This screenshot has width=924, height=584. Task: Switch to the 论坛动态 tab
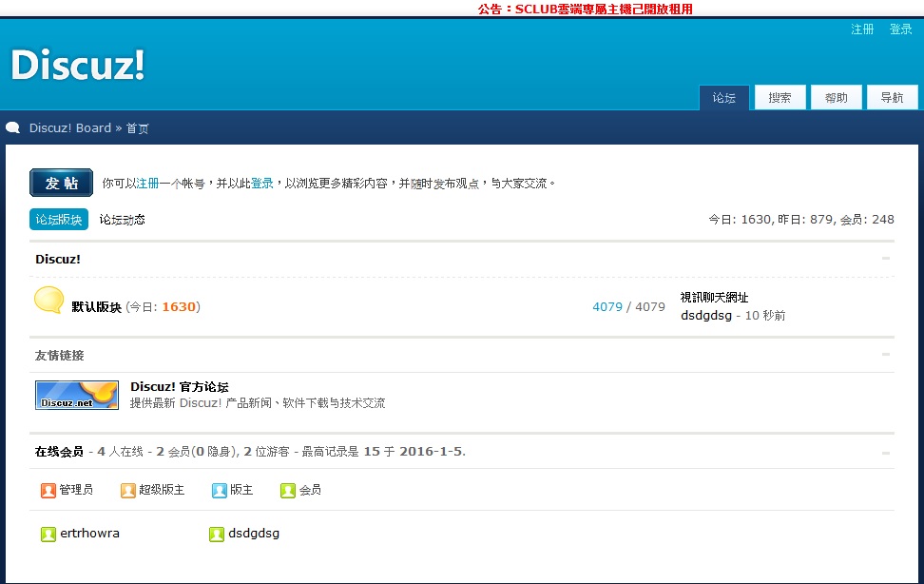click(122, 220)
